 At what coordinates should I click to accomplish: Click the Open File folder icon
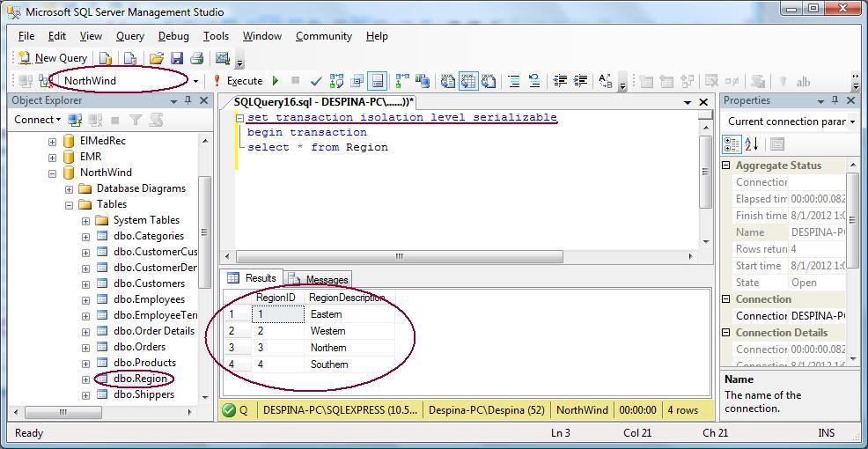tap(158, 58)
